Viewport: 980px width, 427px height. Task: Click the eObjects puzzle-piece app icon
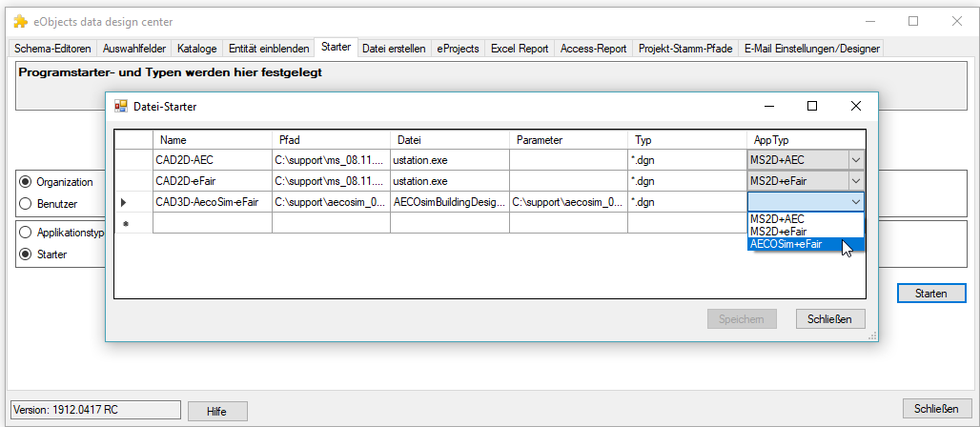21,22
